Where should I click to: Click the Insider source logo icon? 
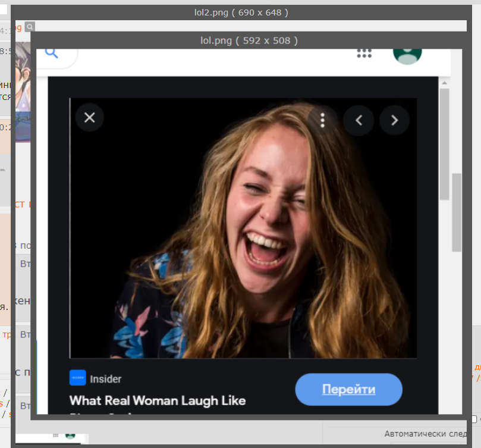point(77,378)
